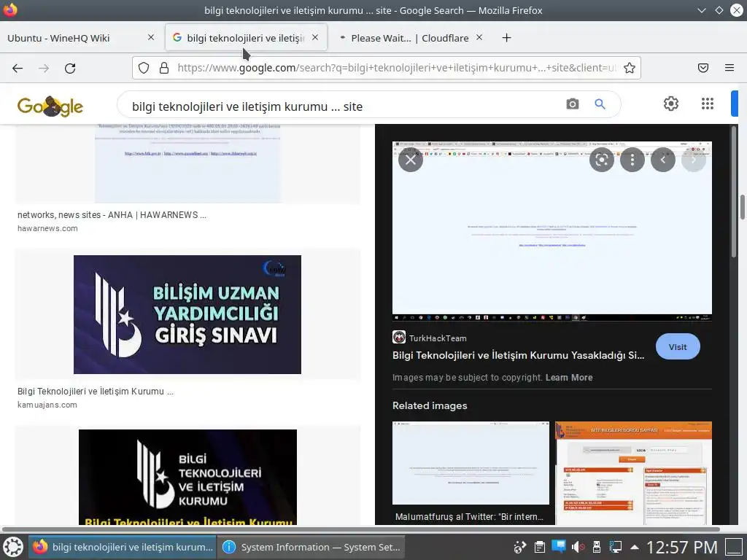The height and width of the screenshot is (560, 747).
Task: Close the Google search tab
Action: 315,37
